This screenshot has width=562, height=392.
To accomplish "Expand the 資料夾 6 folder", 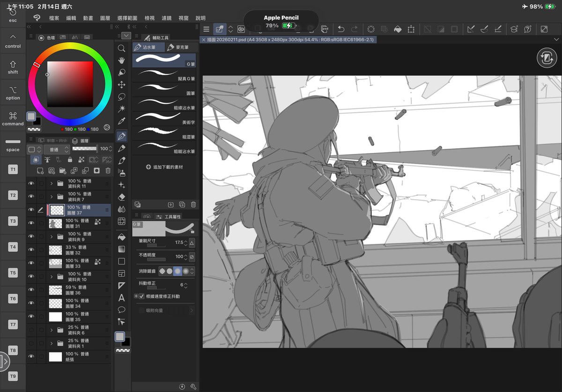I will [52, 330].
